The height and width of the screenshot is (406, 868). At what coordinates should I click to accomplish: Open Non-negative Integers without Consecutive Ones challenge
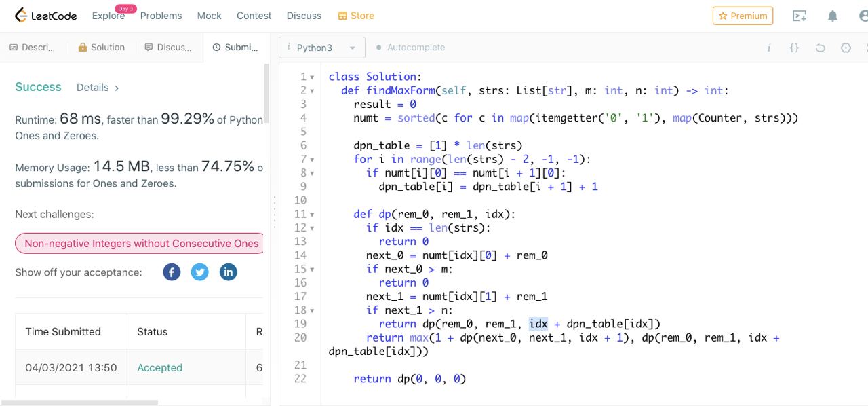coord(140,243)
